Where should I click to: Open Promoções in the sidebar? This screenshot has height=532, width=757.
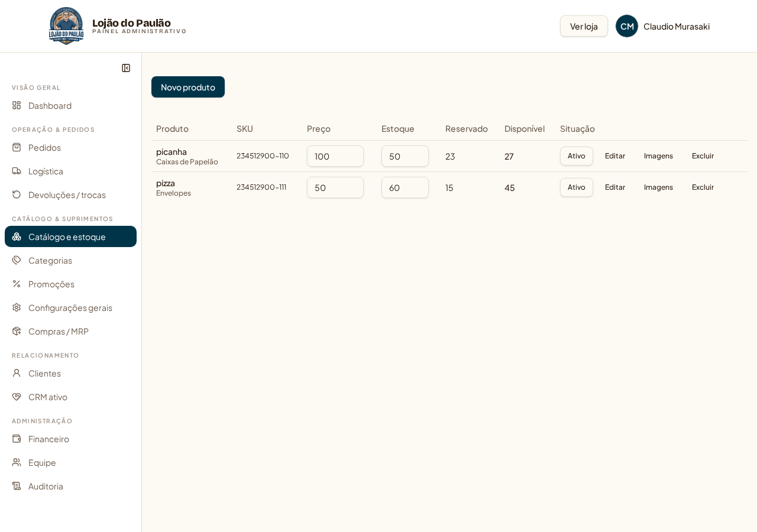[70, 284]
